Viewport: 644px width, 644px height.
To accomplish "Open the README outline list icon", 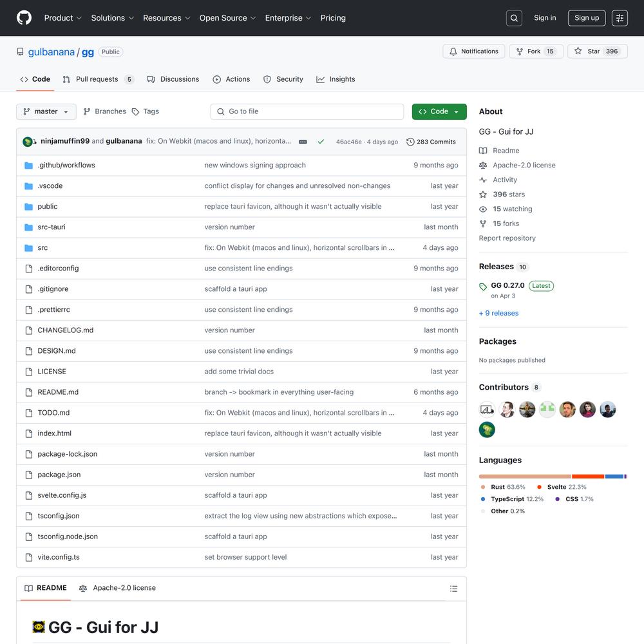I will coord(453,589).
